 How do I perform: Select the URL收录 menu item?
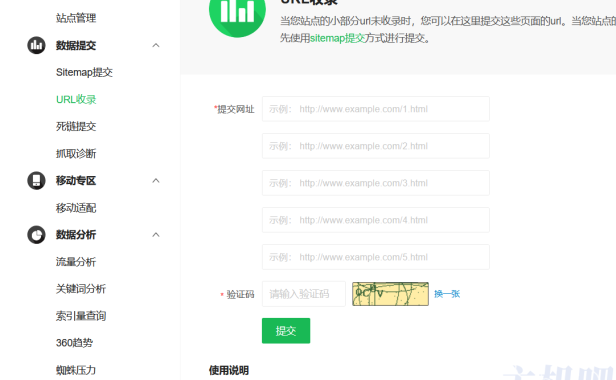[x=76, y=99]
